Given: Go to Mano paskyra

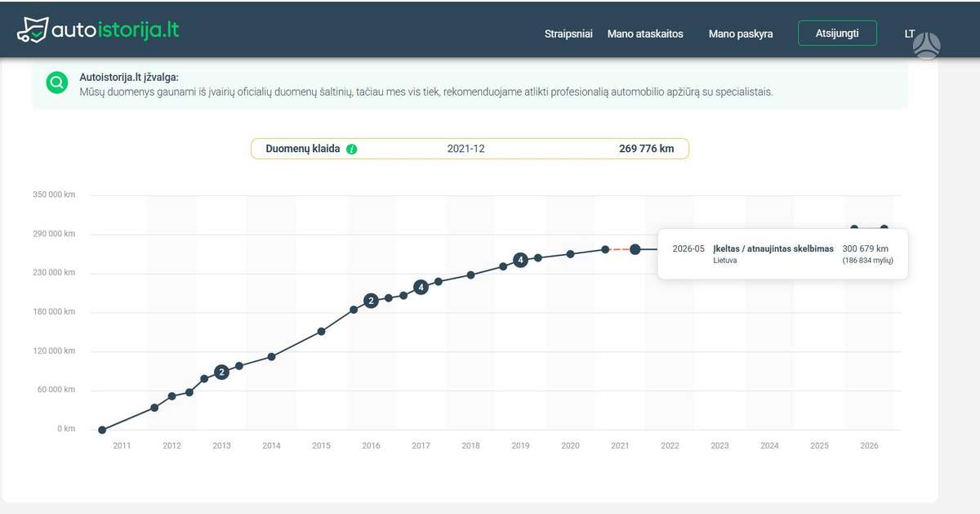Looking at the screenshot, I should click(741, 34).
